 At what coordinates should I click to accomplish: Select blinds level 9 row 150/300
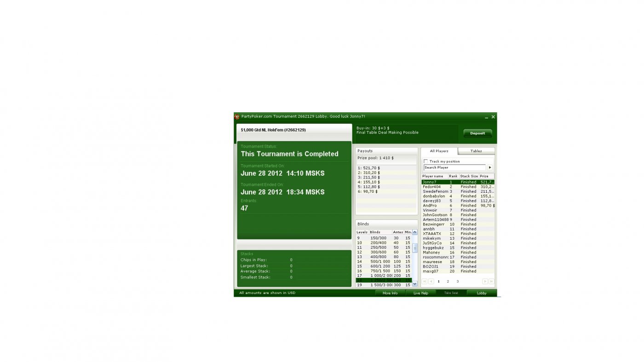[x=384, y=238]
